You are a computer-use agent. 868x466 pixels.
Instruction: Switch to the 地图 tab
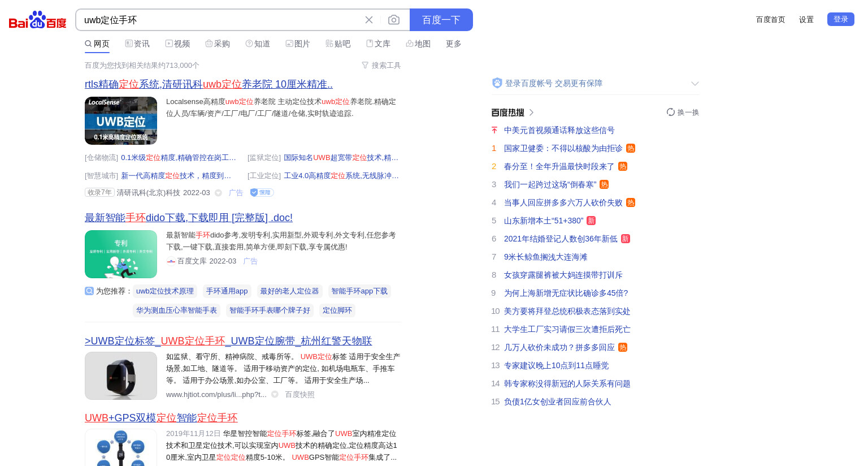click(x=418, y=44)
